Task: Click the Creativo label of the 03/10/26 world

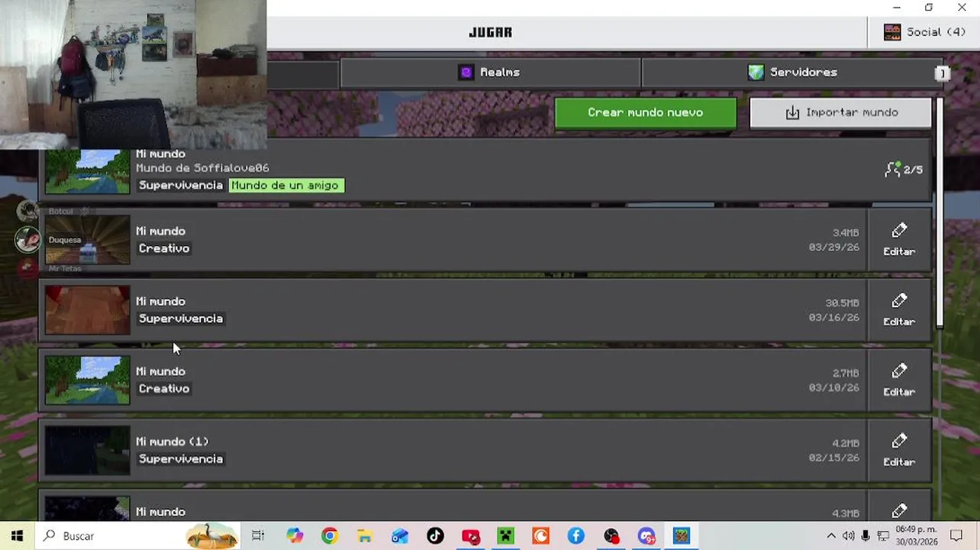Action: pos(164,389)
